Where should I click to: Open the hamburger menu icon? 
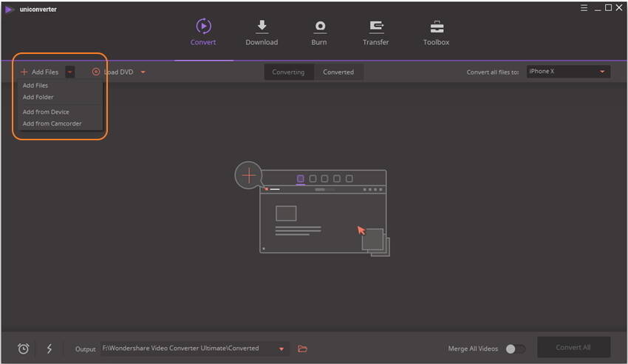(584, 8)
